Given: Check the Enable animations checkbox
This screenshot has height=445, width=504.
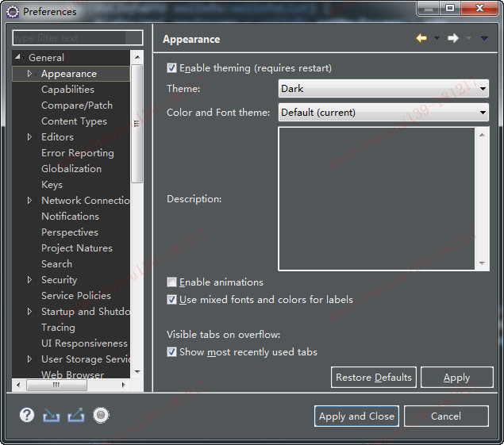Looking at the screenshot, I should (171, 282).
